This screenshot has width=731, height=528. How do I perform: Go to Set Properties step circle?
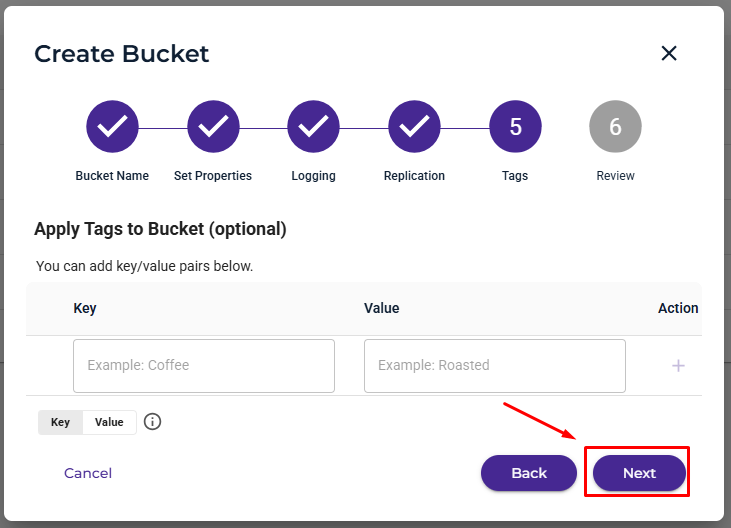click(x=213, y=126)
